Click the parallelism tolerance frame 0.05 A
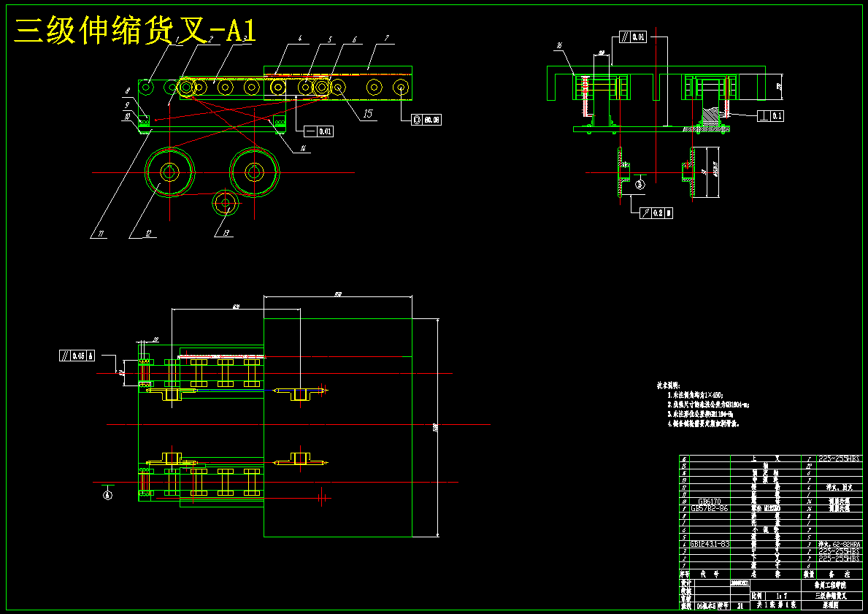Viewport: 868px width, 614px height. click(77, 356)
